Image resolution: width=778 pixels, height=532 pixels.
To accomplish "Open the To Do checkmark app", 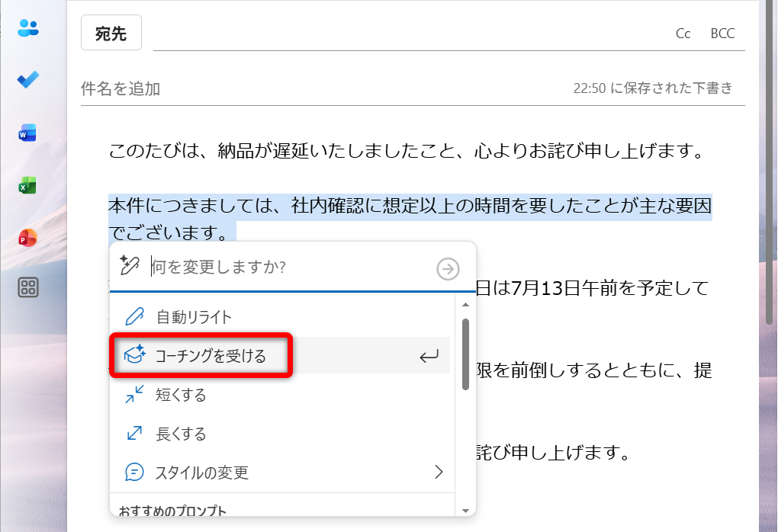I will [27, 79].
